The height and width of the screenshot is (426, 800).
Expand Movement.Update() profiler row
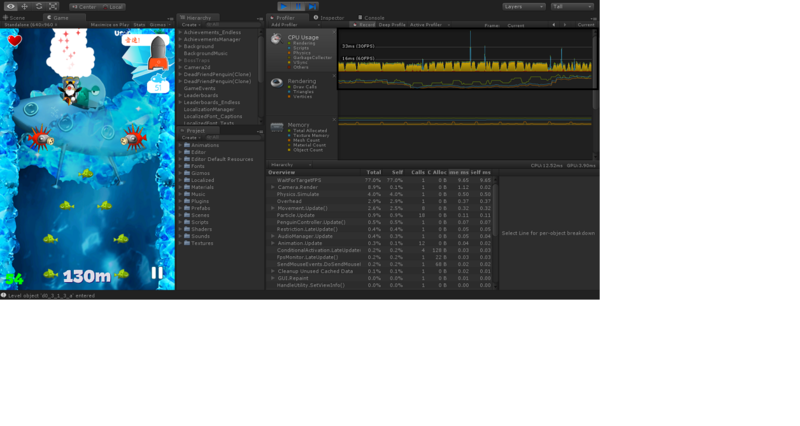tap(273, 208)
